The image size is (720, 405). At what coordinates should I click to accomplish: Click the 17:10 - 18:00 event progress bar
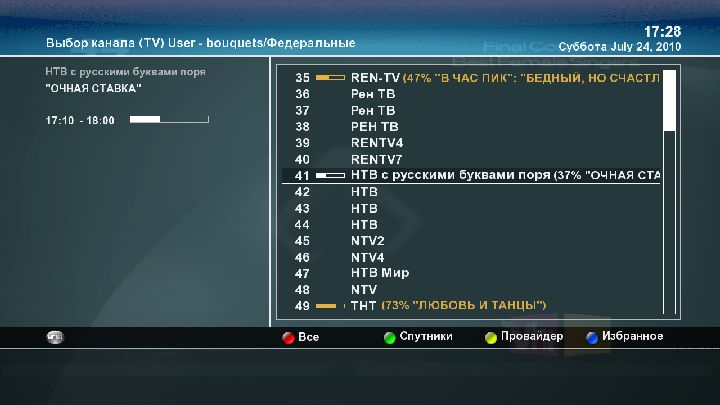click(169, 120)
